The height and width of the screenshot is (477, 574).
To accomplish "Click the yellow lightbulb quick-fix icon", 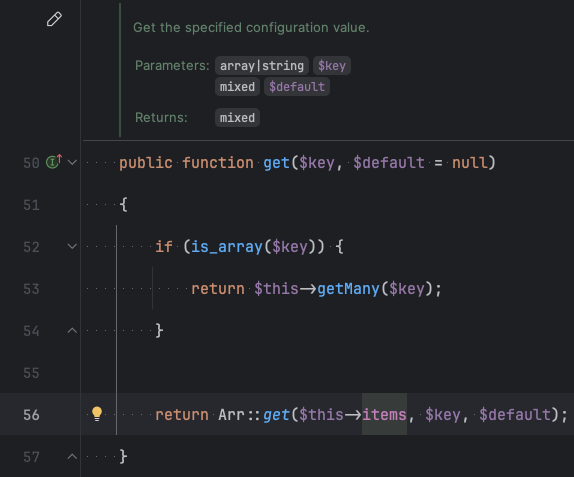I will tap(97, 414).
